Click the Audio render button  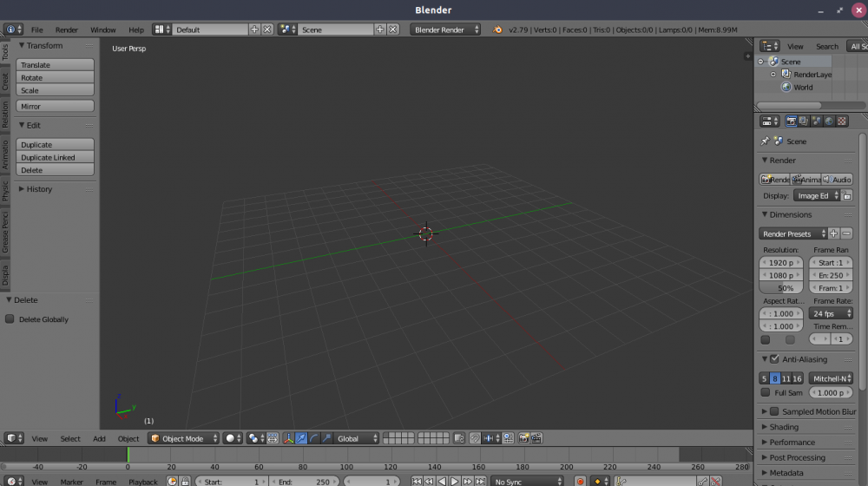tap(837, 180)
